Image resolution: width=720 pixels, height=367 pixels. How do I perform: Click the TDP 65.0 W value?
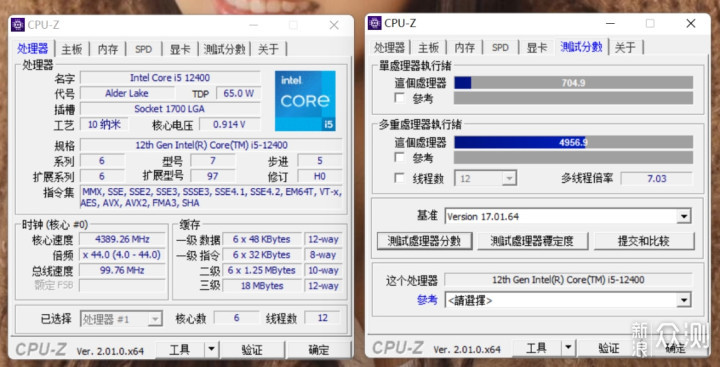pos(238,93)
